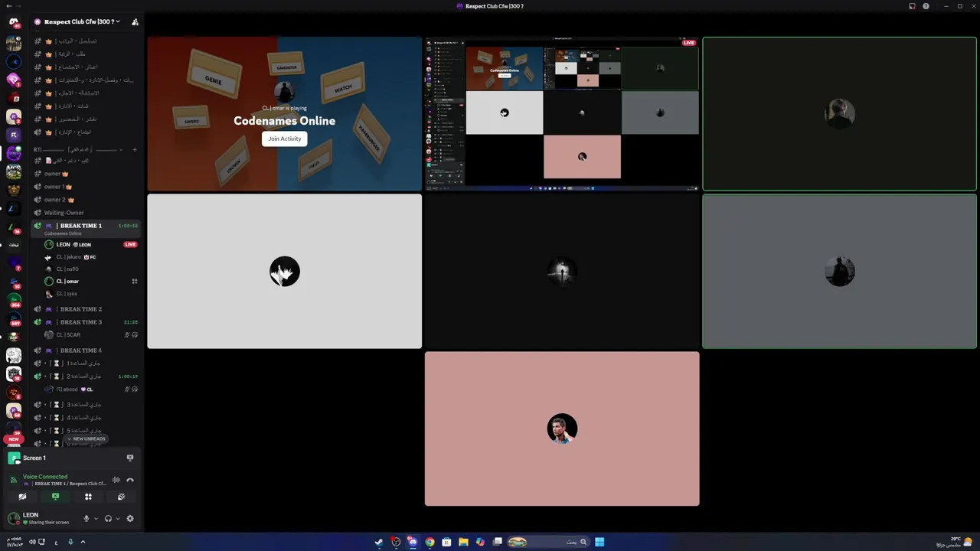Open the purple R server icon
Image resolution: width=980 pixels, height=551 pixels.
pos(13,135)
